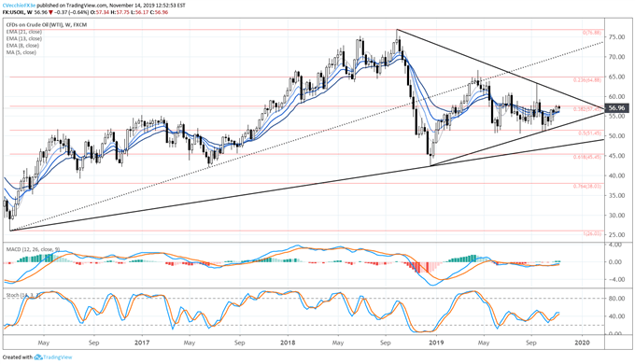Screen dimensions: 635x364
Task: Select the EMA (21, close) indicator legend
Action: [24, 32]
